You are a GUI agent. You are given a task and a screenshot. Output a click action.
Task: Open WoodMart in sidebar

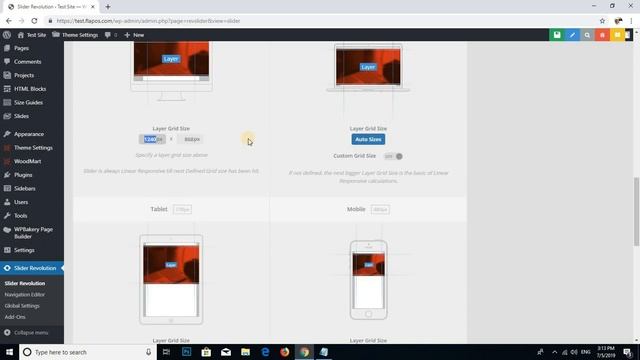pos(27,161)
